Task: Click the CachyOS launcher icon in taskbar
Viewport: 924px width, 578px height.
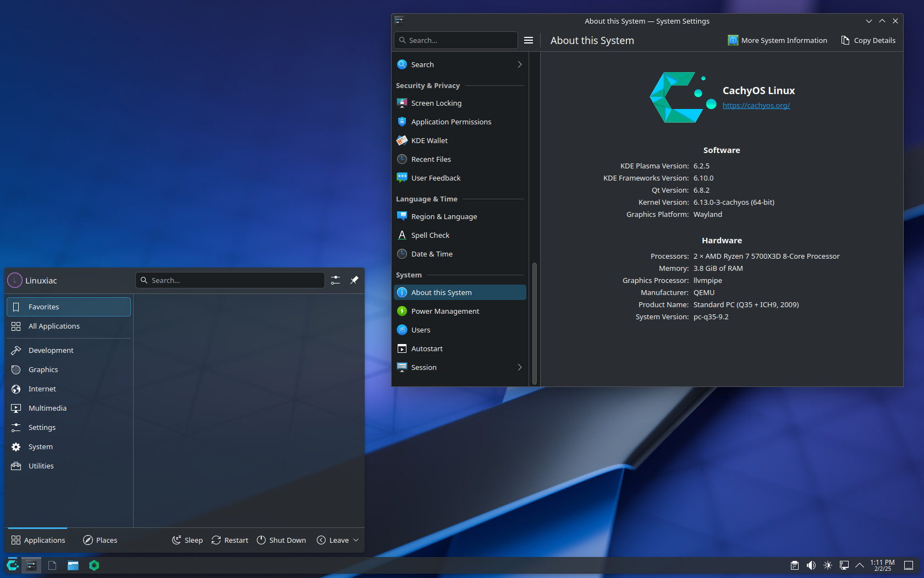Action: click(x=12, y=565)
